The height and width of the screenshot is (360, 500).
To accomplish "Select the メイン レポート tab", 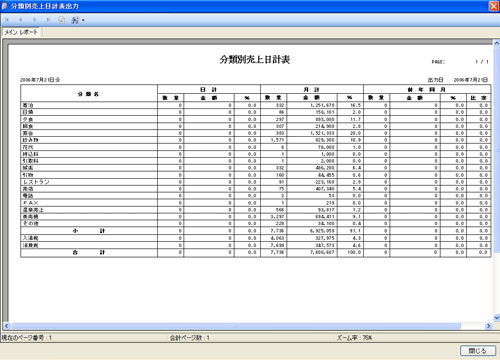I will (21, 32).
